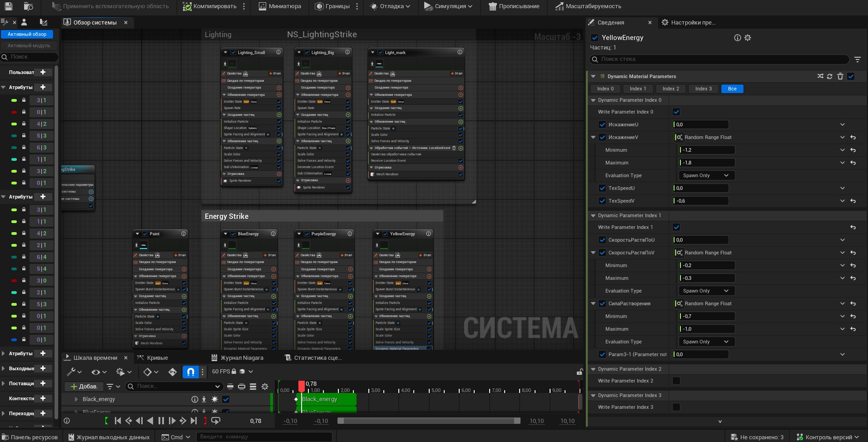This screenshot has height=442, width=868.
Task: Toggle the magnet snapping button in the timeline toolbar
Action: click(191, 372)
